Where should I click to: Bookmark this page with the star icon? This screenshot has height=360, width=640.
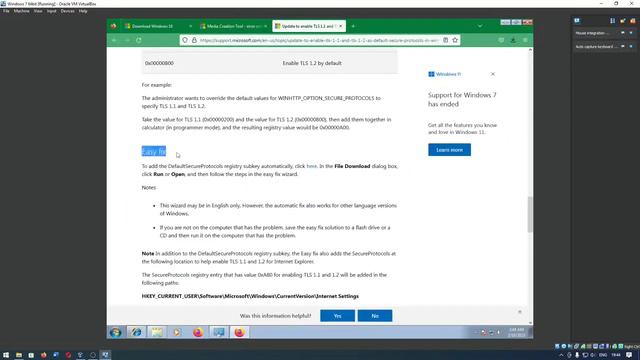[x=455, y=40]
